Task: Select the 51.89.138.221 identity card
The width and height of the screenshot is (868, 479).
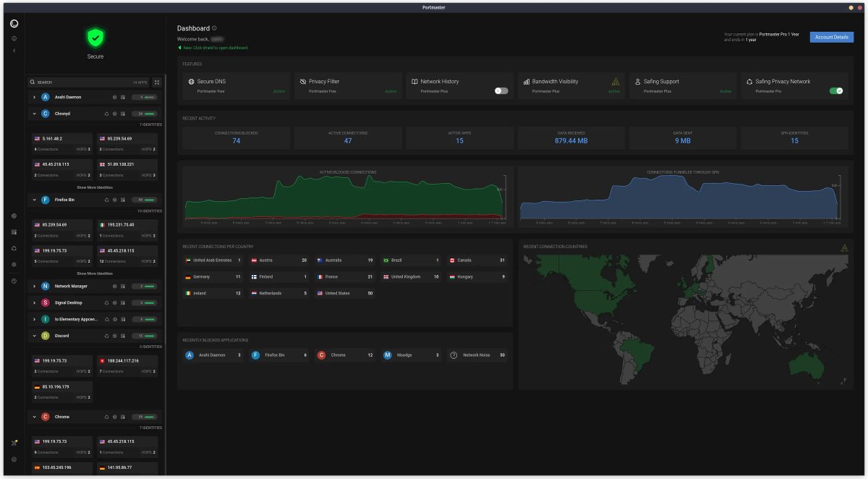Action: (127, 169)
